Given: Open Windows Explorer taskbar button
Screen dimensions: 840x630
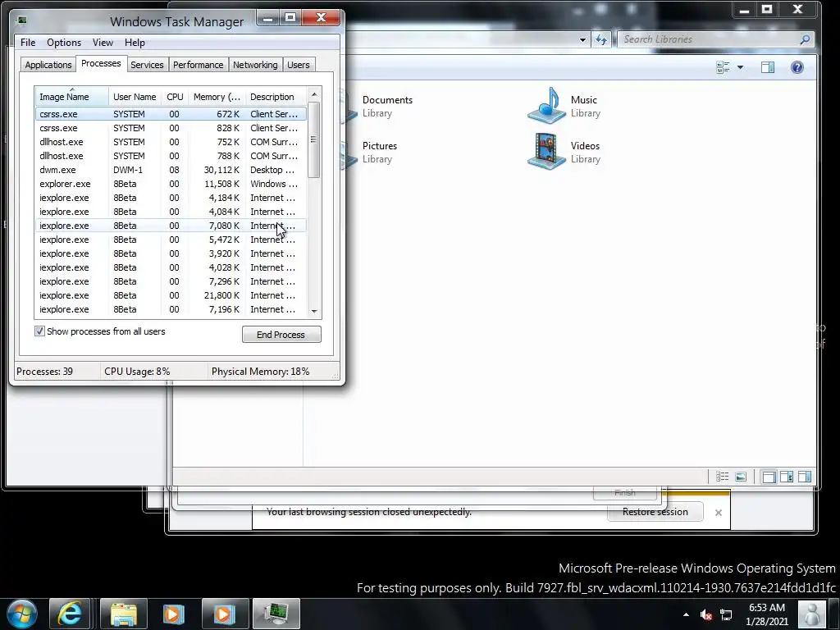Looking at the screenshot, I should [124, 614].
